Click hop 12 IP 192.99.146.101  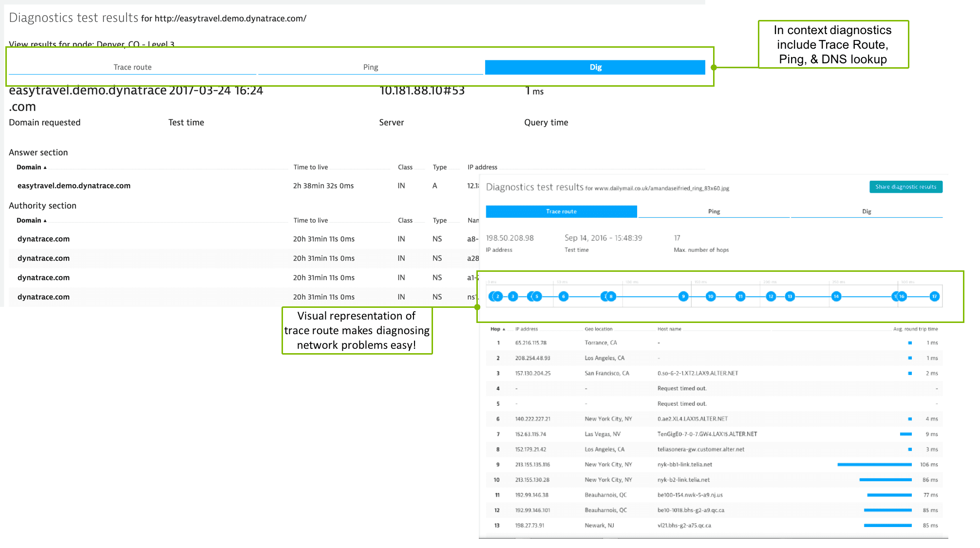(533, 510)
